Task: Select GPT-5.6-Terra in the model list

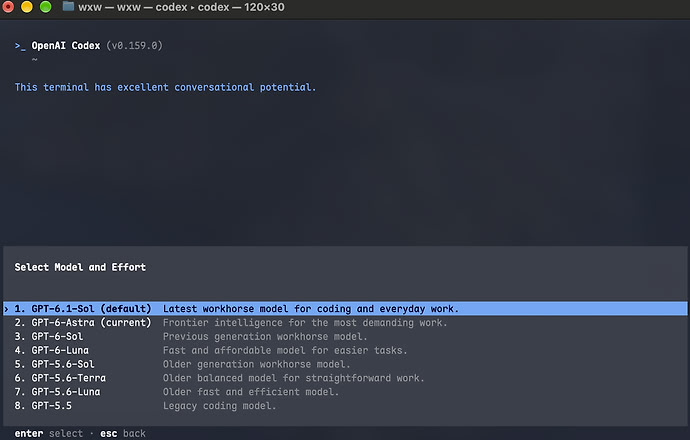Action: 345,378
